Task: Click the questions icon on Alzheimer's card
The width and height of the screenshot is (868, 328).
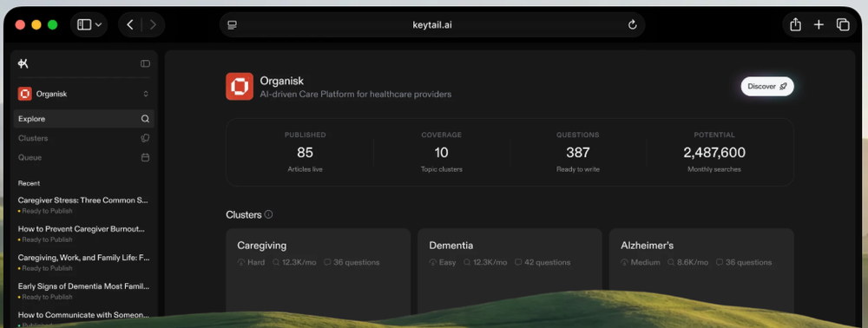Action: tap(720, 262)
